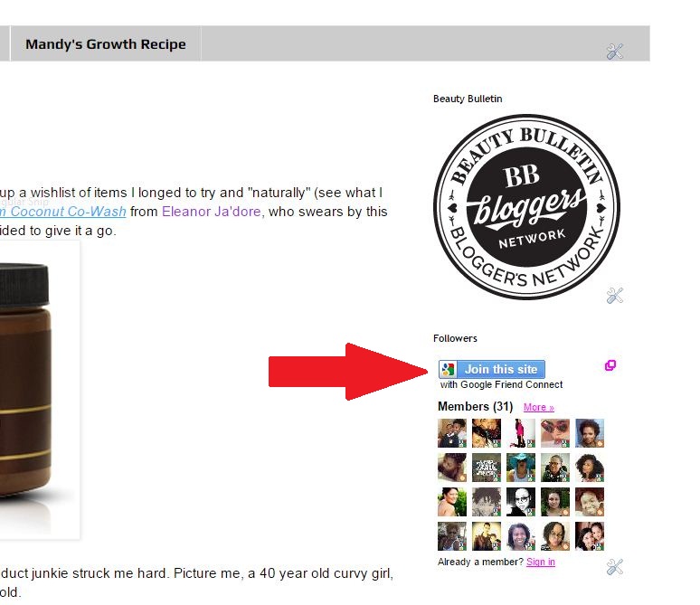Click wrench icon below Beauty Bulletin badge
700x605 pixels.
coord(614,296)
